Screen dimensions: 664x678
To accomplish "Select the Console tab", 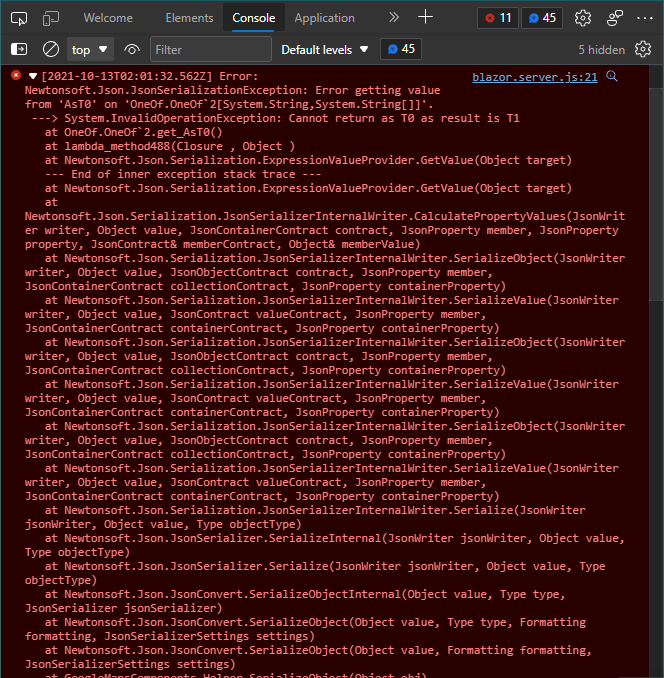I will click(254, 18).
